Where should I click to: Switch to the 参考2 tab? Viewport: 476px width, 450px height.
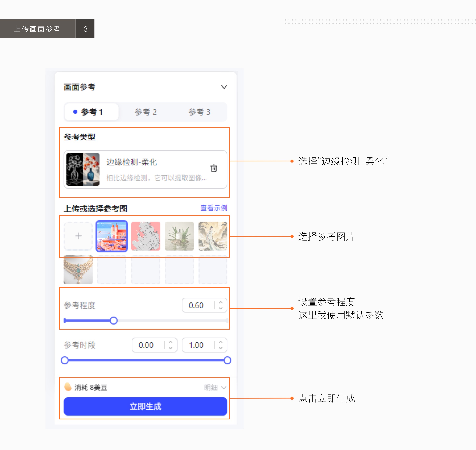146,112
